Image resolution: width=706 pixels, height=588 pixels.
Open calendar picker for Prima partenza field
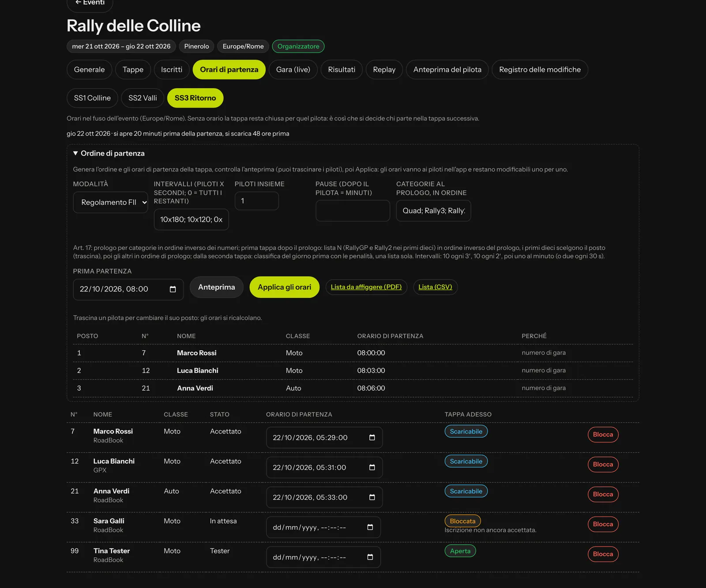click(x=173, y=289)
